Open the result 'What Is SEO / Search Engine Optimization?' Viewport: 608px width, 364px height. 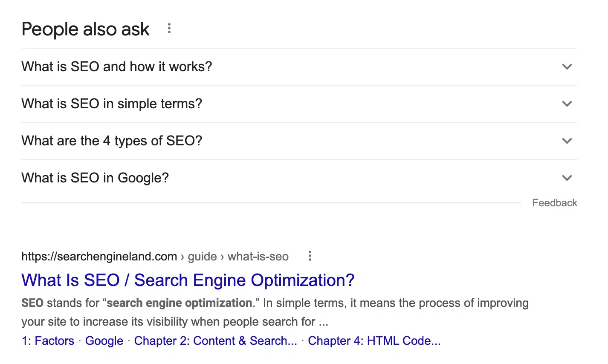pos(188,280)
